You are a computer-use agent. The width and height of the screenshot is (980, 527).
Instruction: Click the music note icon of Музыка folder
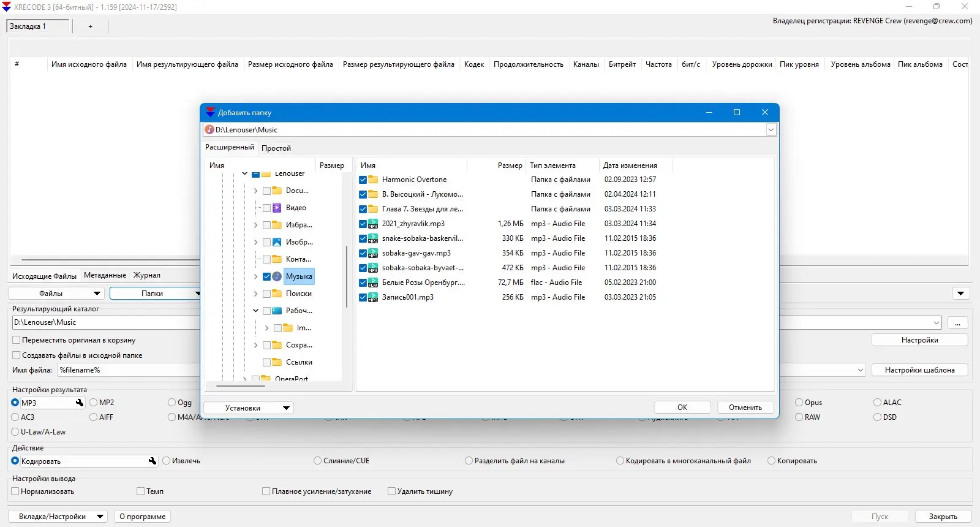pyautogui.click(x=277, y=276)
